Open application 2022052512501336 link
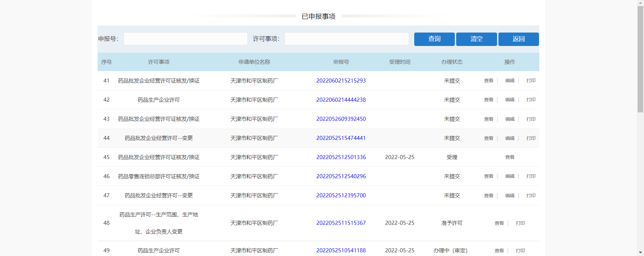Screen dimensions: 644x256 (x=341, y=157)
